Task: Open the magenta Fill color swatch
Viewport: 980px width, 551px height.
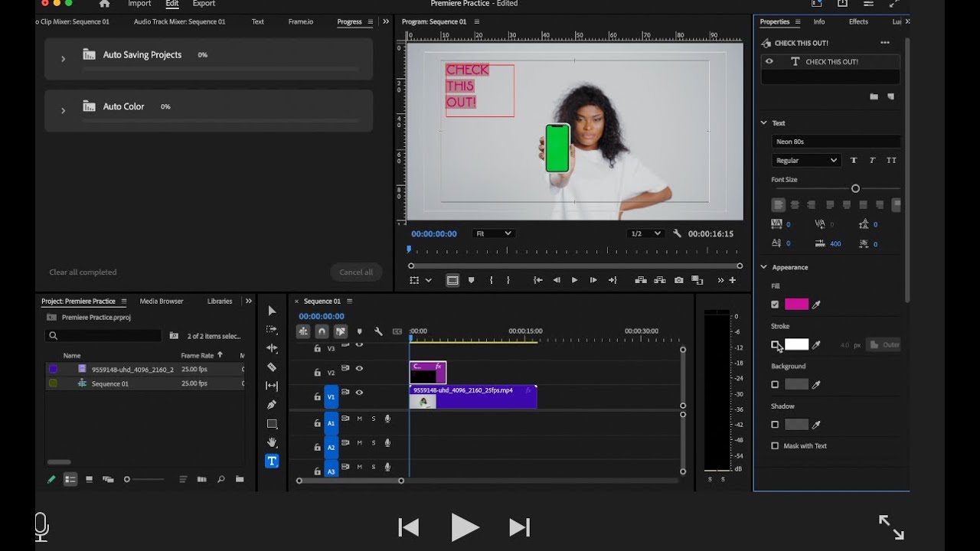Action: click(x=796, y=305)
